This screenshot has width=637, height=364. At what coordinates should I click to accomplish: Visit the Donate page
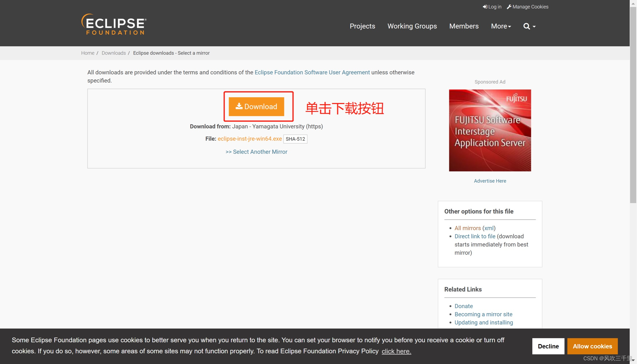click(x=463, y=306)
